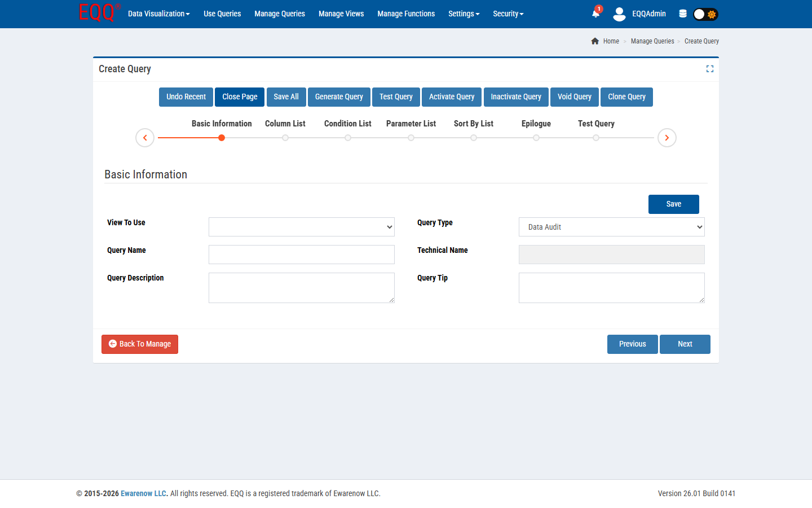The height and width of the screenshot is (508, 812).
Task: Open the View To Use dropdown
Action: coord(301,227)
